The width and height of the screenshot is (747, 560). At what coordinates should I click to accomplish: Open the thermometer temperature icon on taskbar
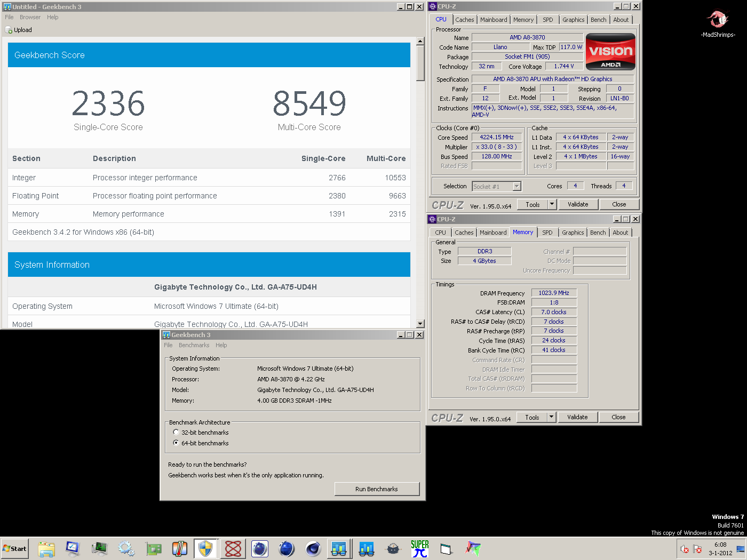click(180, 549)
